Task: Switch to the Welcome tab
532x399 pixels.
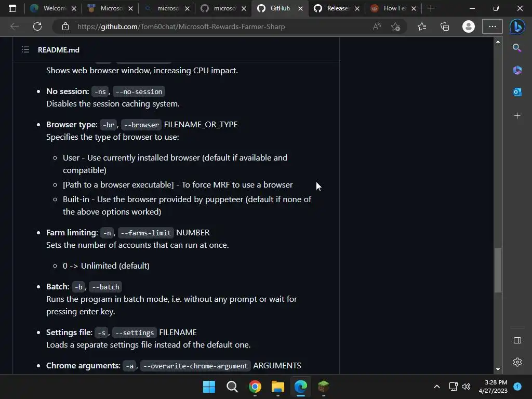Action: point(54,8)
